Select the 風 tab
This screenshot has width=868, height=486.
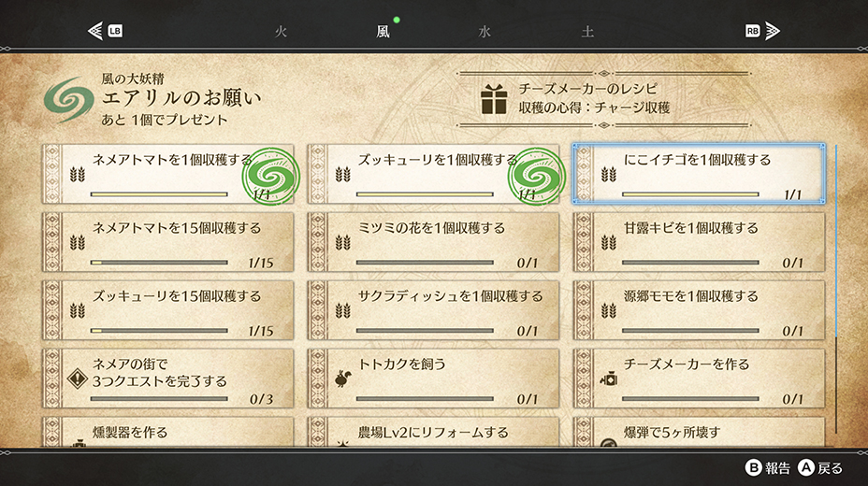(383, 32)
